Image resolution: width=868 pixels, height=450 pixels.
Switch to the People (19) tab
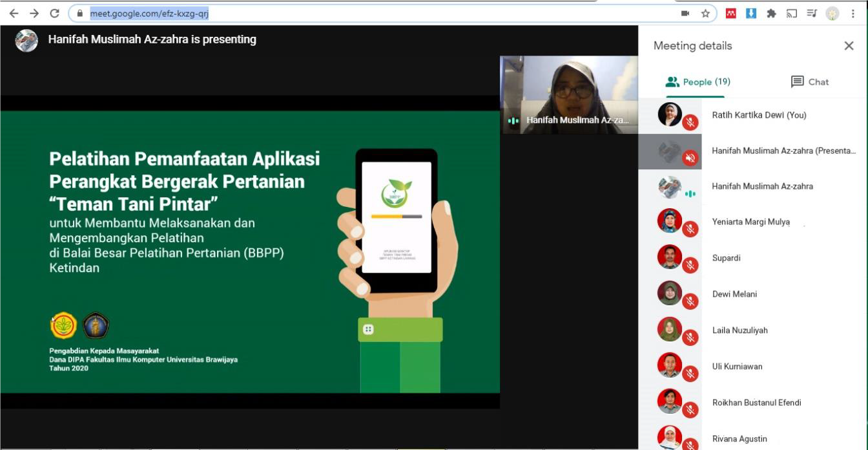click(697, 81)
